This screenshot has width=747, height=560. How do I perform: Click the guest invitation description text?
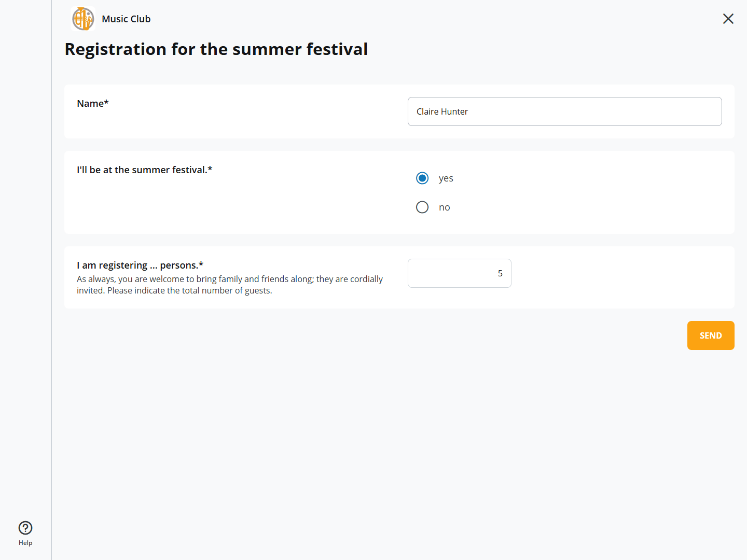click(229, 285)
